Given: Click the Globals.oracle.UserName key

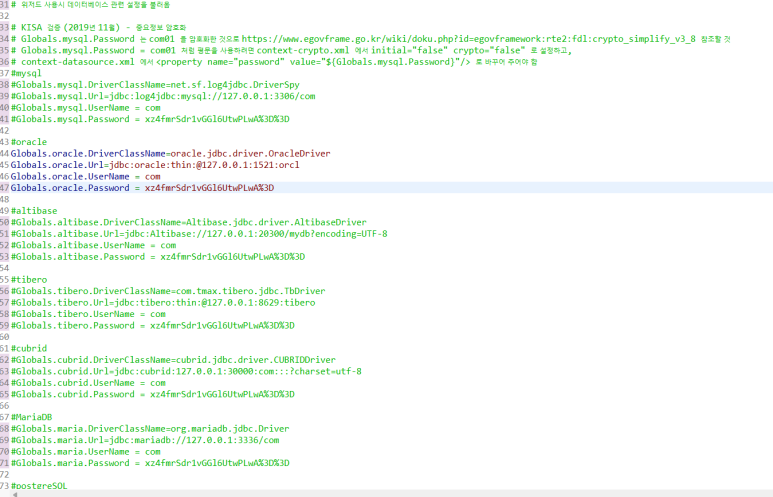Looking at the screenshot, I should pyautogui.click(x=70, y=177).
